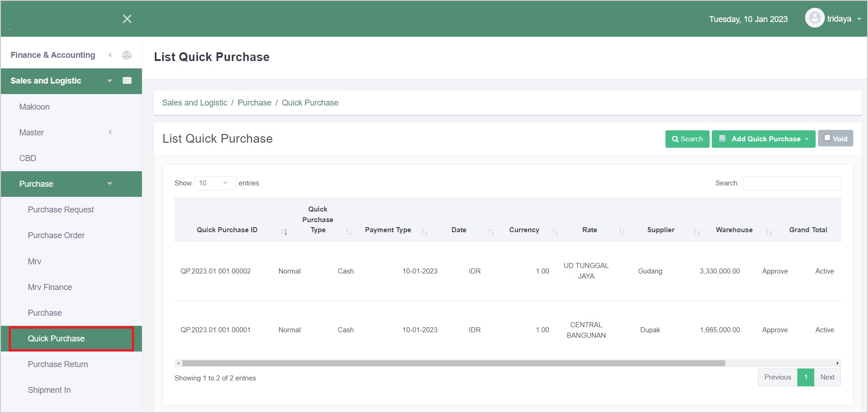
Task: Open Purchase Order in the sidebar
Action: 56,235
